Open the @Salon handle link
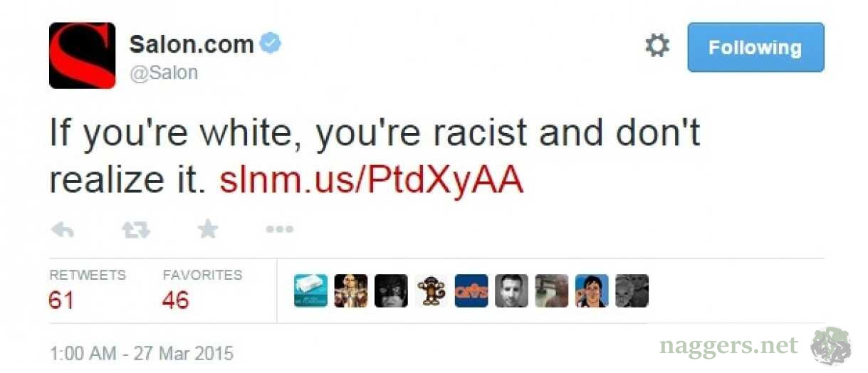This screenshot has height=373, width=868. pos(164,73)
